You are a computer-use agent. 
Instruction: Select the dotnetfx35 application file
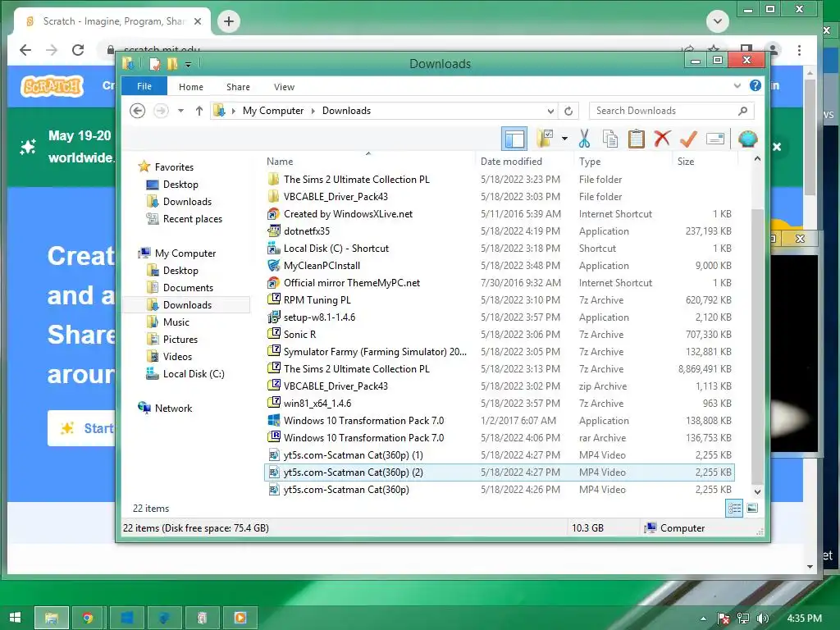[307, 231]
